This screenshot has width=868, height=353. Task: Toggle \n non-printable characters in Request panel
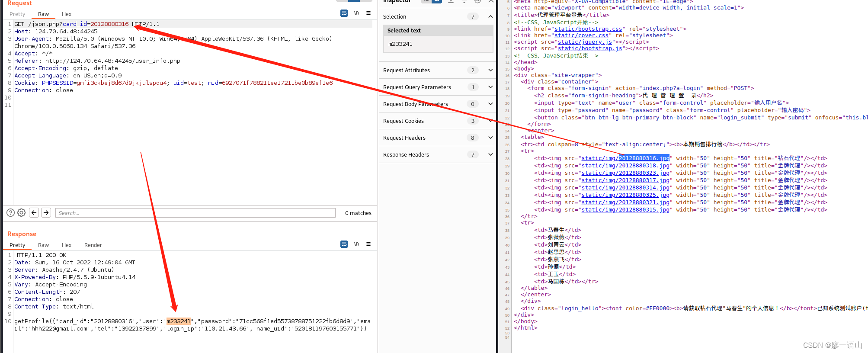356,13
